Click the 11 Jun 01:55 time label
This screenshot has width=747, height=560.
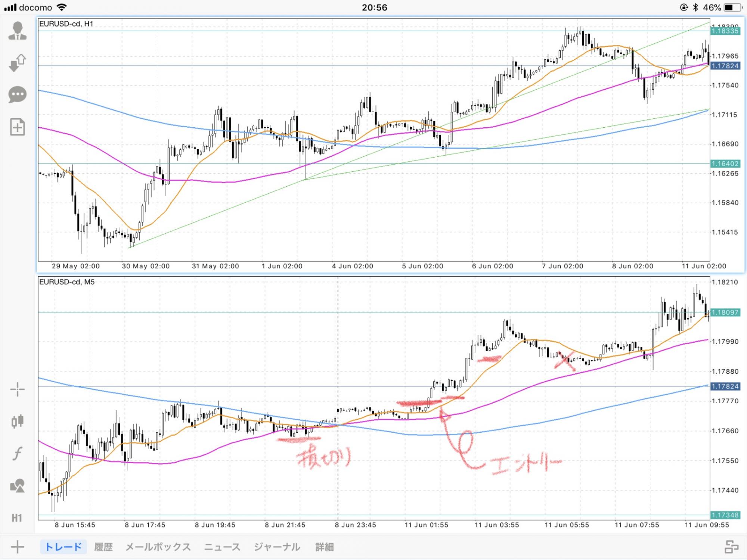[x=426, y=525]
